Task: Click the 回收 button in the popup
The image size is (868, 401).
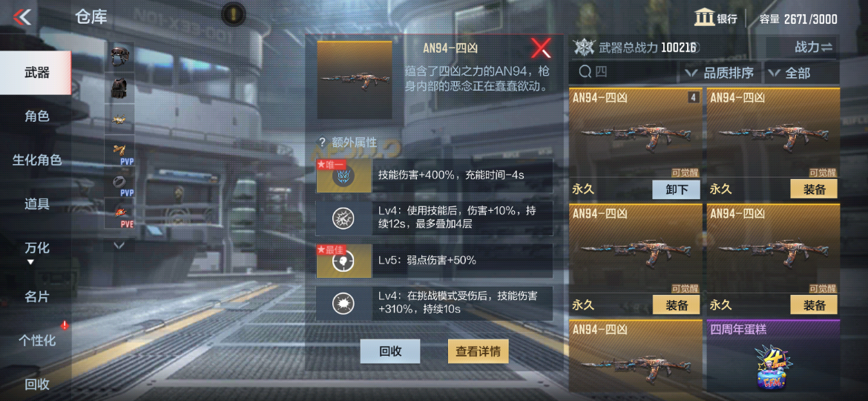Action: coord(390,351)
